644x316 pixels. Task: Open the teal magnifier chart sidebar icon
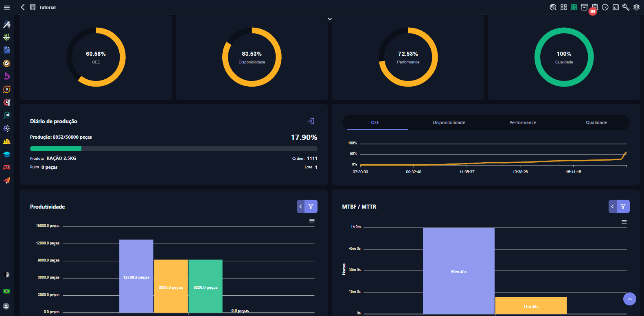[7, 116]
